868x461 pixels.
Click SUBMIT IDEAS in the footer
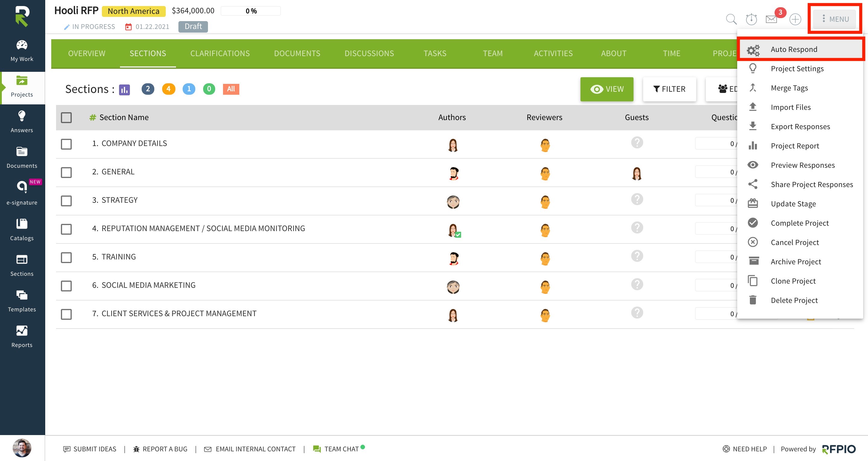tap(90, 449)
